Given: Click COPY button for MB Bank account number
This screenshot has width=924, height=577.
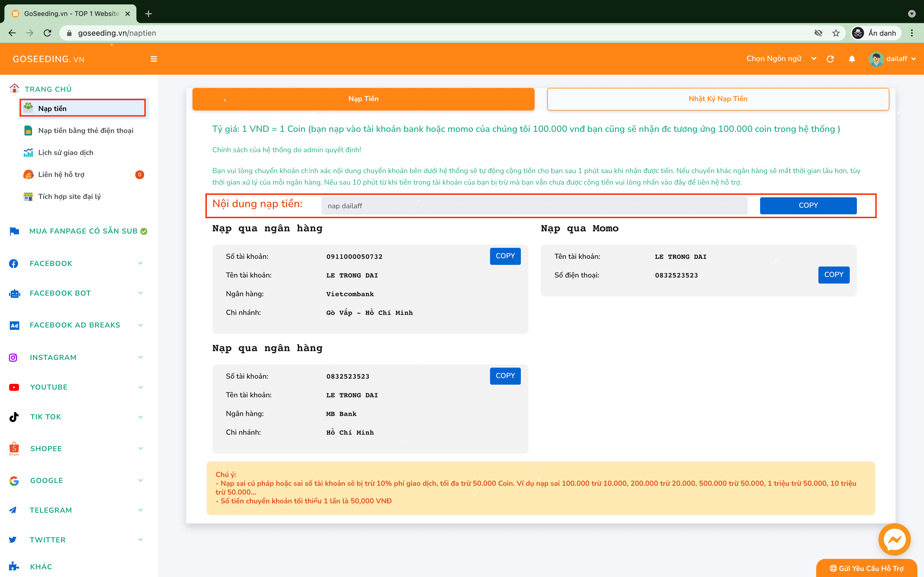Looking at the screenshot, I should click(x=505, y=376).
